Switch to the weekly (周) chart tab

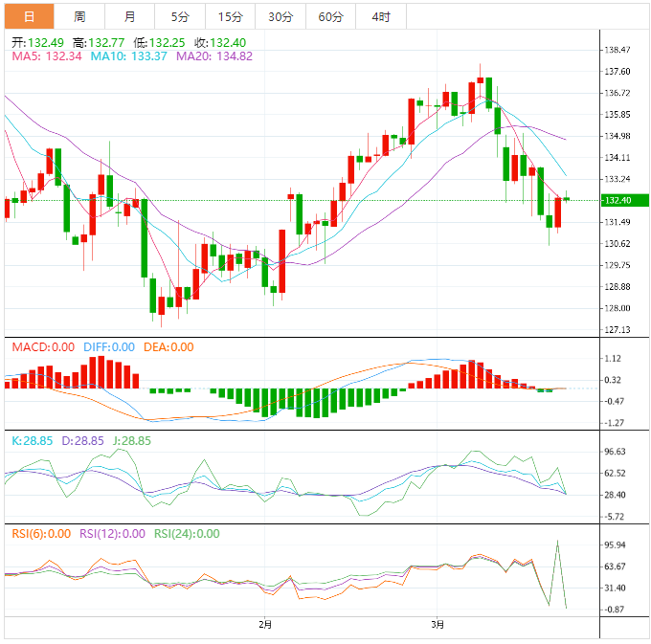79,16
